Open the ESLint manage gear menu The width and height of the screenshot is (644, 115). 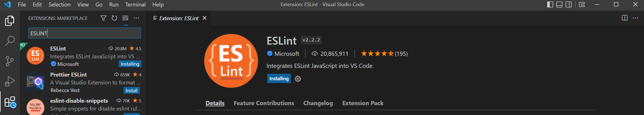(x=298, y=79)
